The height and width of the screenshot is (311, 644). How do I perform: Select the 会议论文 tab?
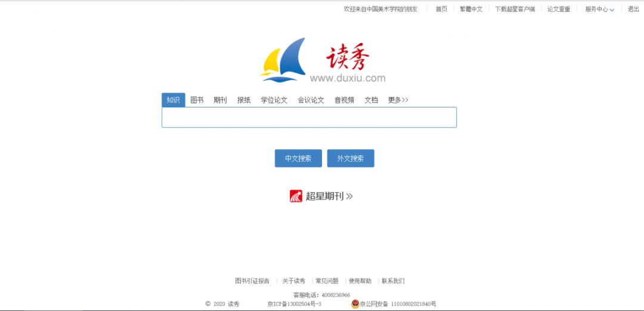coord(311,100)
